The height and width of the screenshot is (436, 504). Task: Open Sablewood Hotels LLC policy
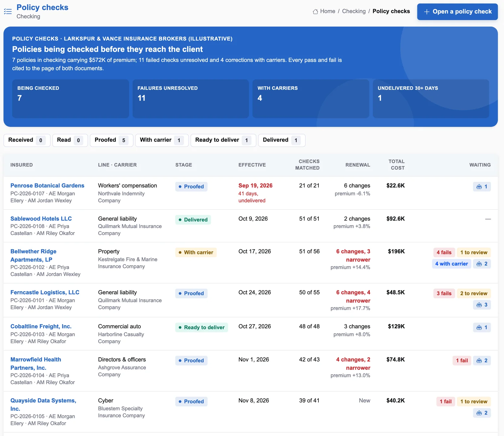point(41,219)
